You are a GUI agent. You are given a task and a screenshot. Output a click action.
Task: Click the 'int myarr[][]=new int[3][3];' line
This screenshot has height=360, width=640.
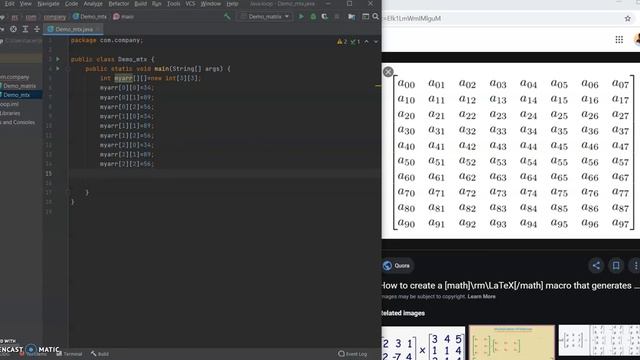pos(150,78)
